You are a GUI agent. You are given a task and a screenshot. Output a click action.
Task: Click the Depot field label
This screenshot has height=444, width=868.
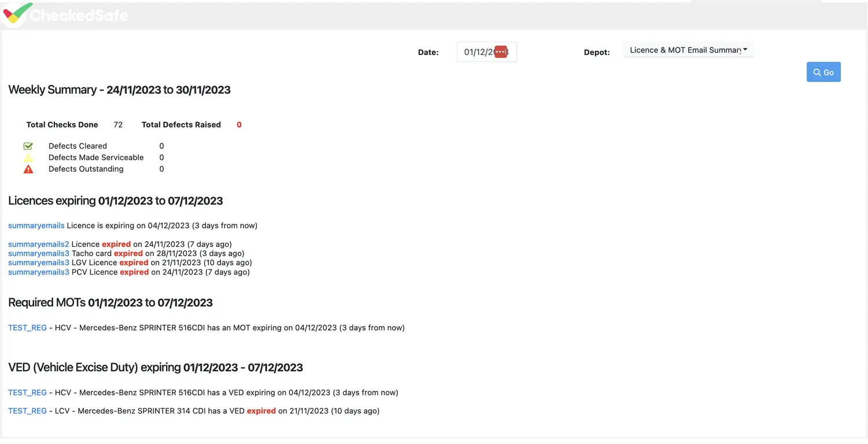[597, 53]
